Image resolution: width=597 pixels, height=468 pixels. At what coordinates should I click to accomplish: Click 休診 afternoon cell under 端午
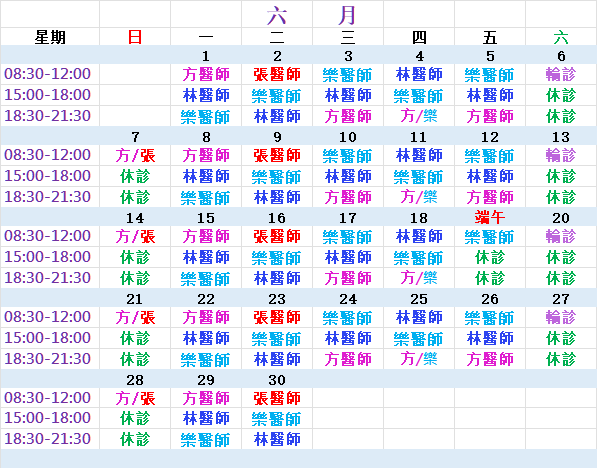click(x=490, y=257)
